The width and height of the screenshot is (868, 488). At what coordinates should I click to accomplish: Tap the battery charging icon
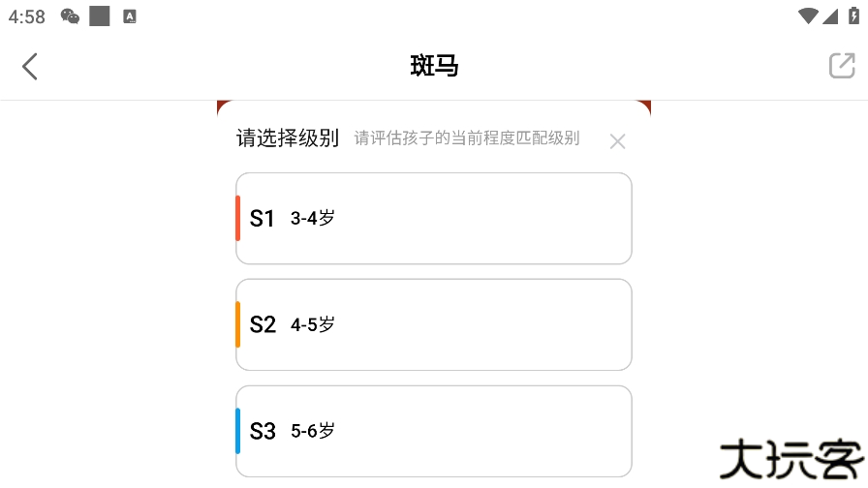point(852,15)
